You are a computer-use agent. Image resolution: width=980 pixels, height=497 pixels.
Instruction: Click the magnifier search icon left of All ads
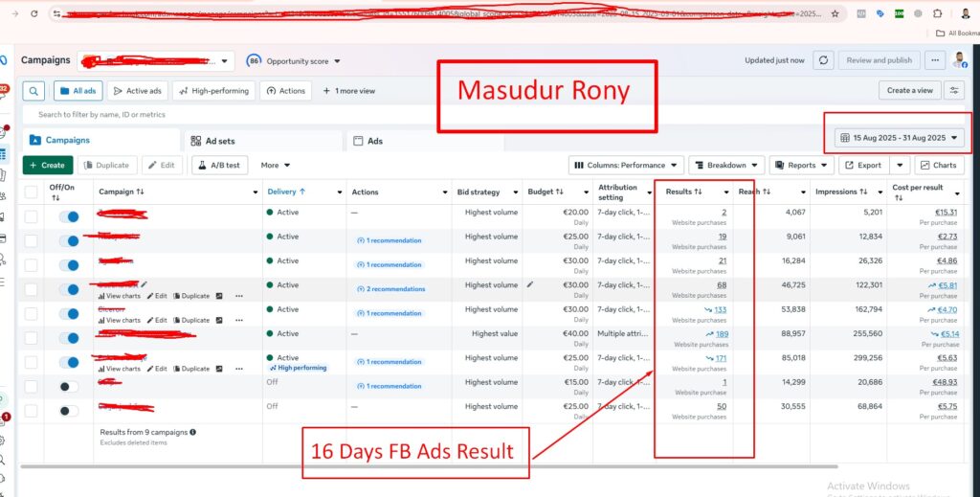pyautogui.click(x=33, y=91)
